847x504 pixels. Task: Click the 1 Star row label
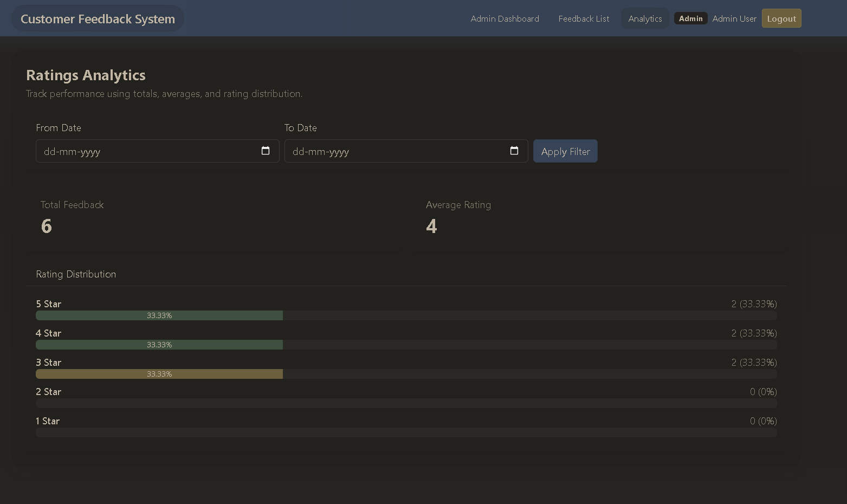(48, 421)
